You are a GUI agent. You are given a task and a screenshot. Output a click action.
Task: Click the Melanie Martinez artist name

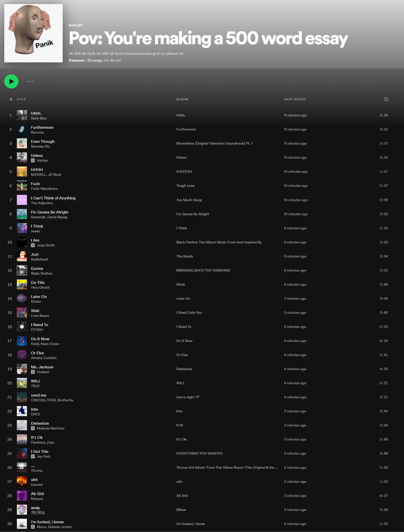pyautogui.click(x=51, y=428)
